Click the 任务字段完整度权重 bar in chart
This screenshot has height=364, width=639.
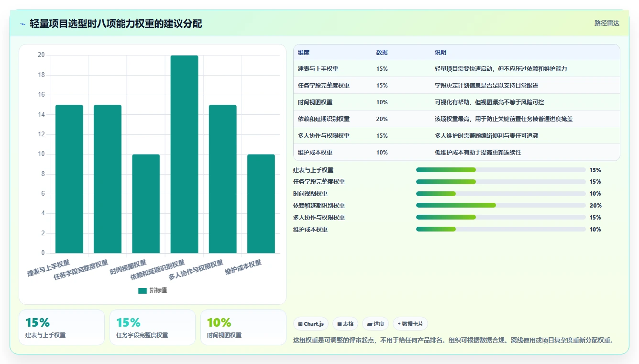click(108, 179)
